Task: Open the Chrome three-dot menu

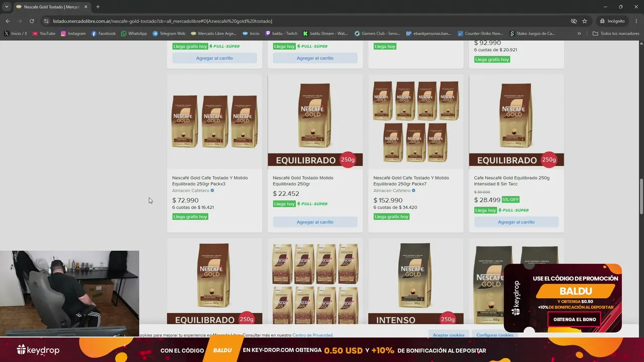Action: point(635,21)
